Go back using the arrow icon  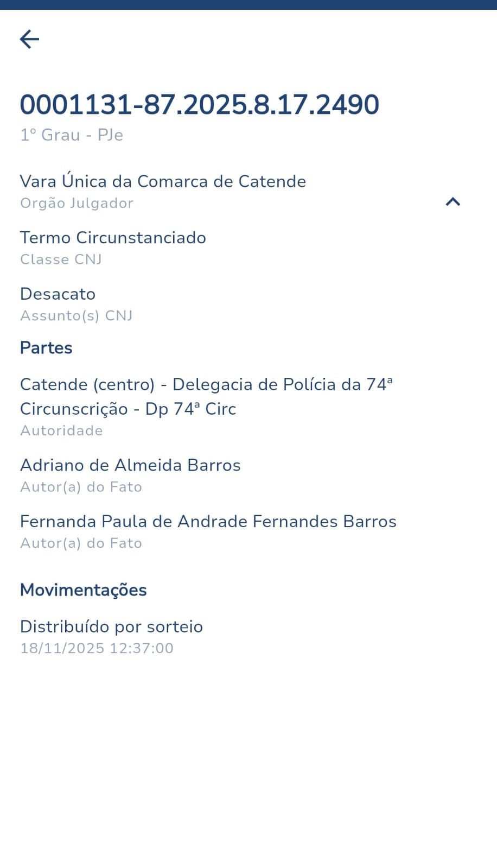point(30,39)
